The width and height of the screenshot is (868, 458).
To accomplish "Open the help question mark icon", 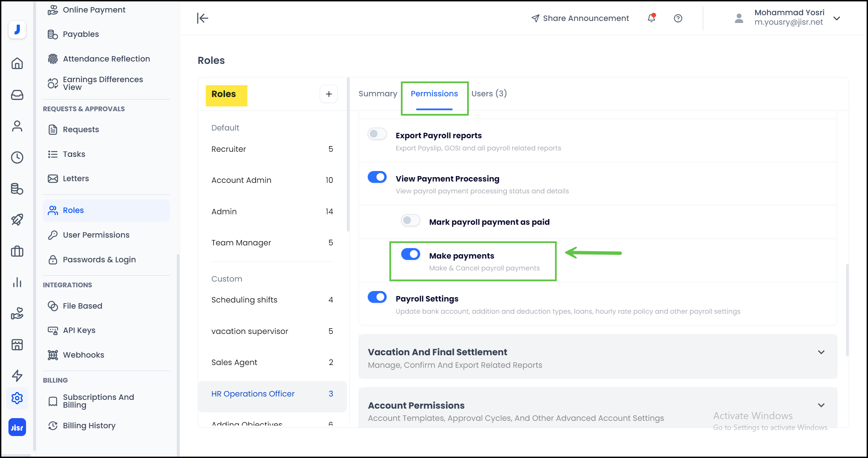I will click(x=678, y=18).
